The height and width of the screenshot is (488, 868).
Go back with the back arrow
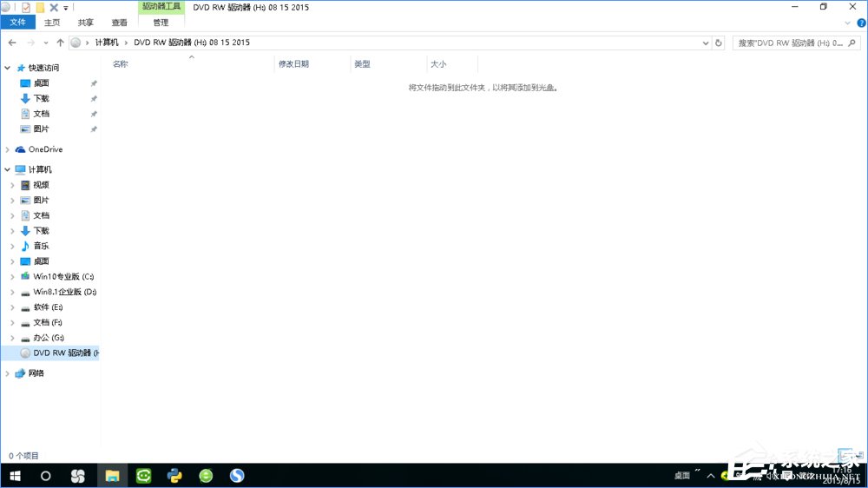tap(12, 43)
